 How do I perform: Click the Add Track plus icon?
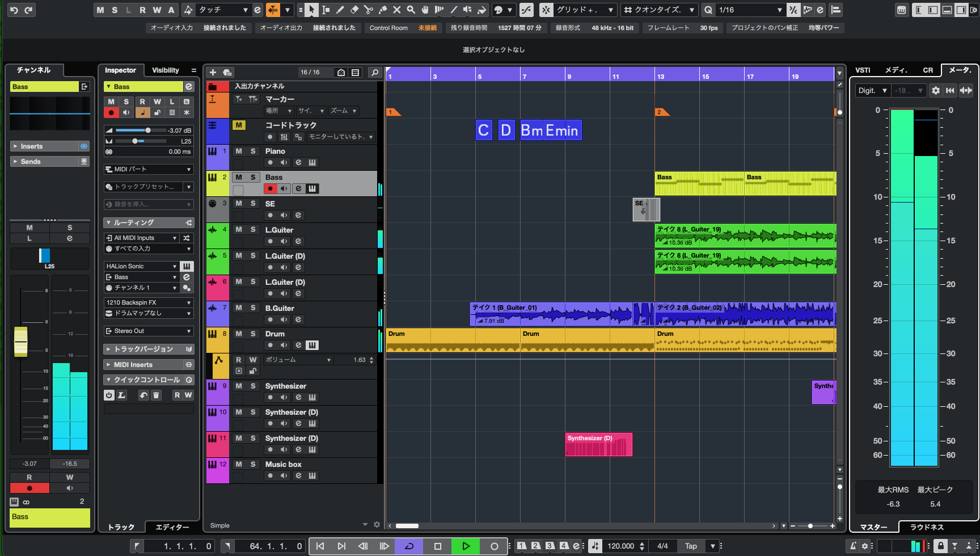(x=213, y=72)
